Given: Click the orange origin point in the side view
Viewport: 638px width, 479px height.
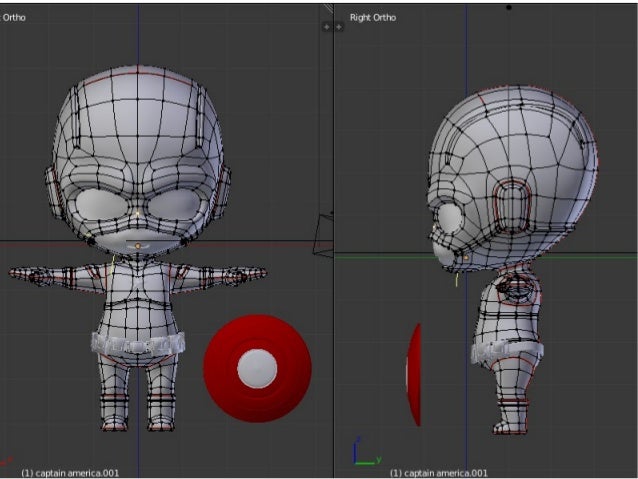Looking at the screenshot, I should point(466,257).
